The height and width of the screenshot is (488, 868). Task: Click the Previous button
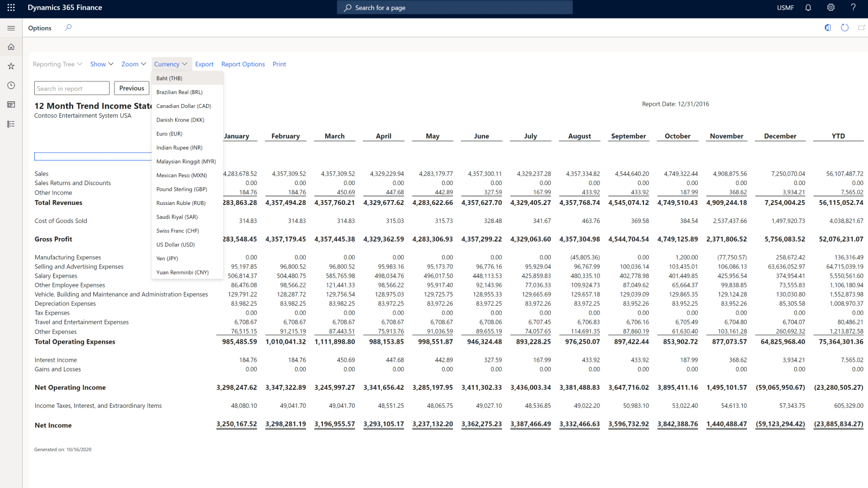tap(131, 88)
